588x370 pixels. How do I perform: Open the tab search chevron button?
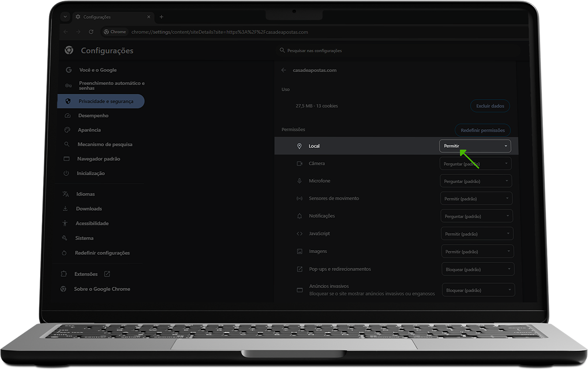(x=65, y=17)
